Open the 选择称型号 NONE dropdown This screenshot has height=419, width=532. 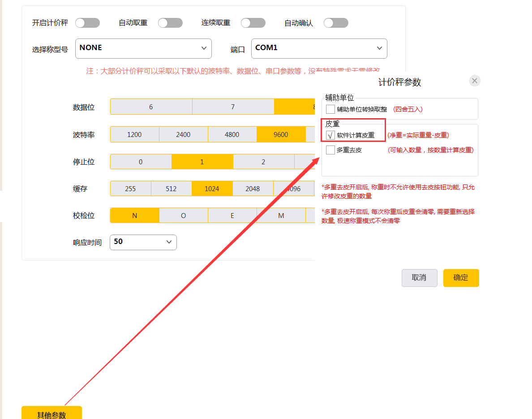pos(143,48)
